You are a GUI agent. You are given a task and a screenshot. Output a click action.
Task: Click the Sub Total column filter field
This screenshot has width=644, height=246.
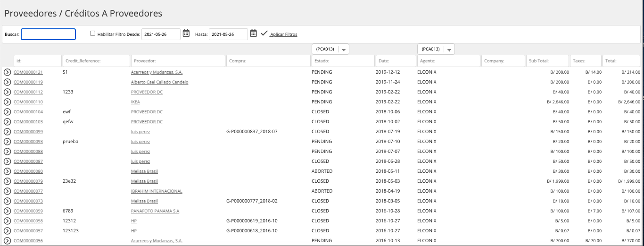[x=548, y=61]
